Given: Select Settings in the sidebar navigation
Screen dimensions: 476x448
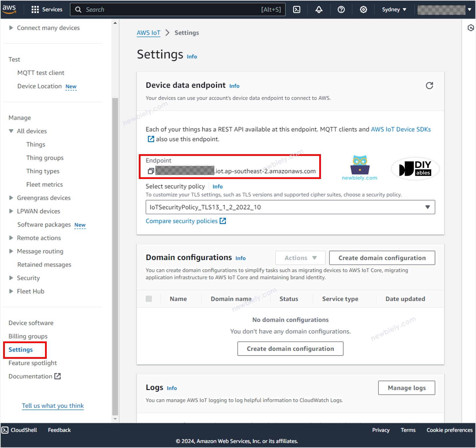Looking at the screenshot, I should click(x=21, y=349).
